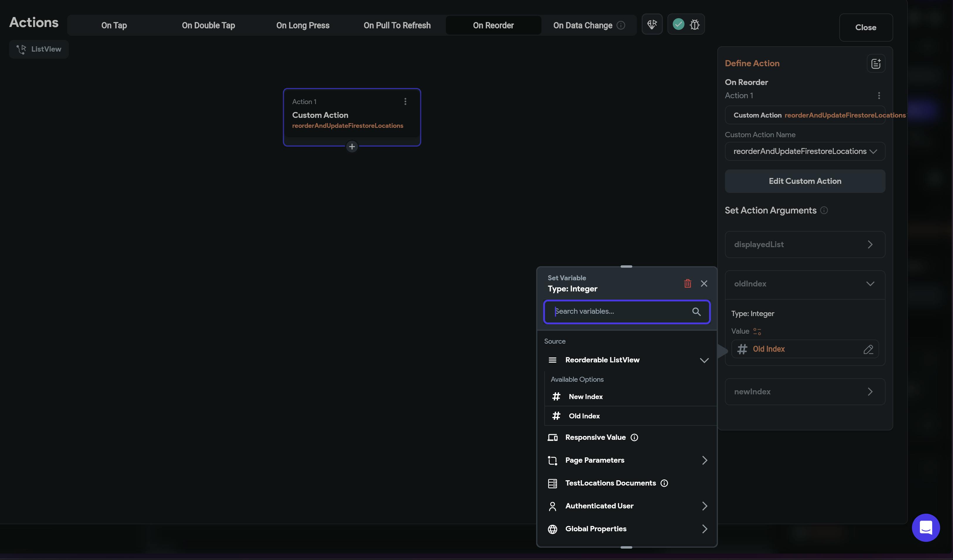This screenshot has width=953, height=560.
Task: Open the chat support bubble icon
Action: 925,527
